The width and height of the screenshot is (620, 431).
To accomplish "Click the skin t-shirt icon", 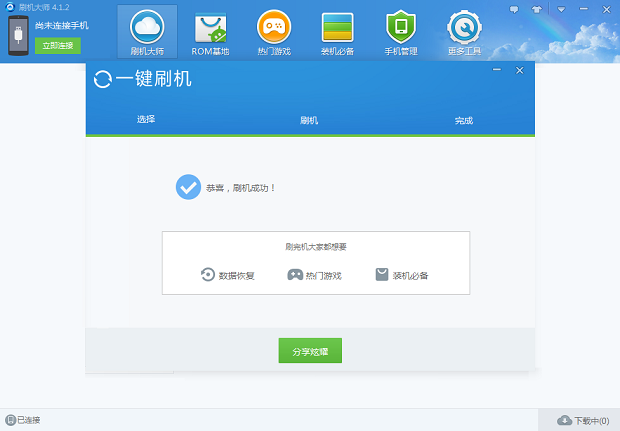I will point(538,8).
